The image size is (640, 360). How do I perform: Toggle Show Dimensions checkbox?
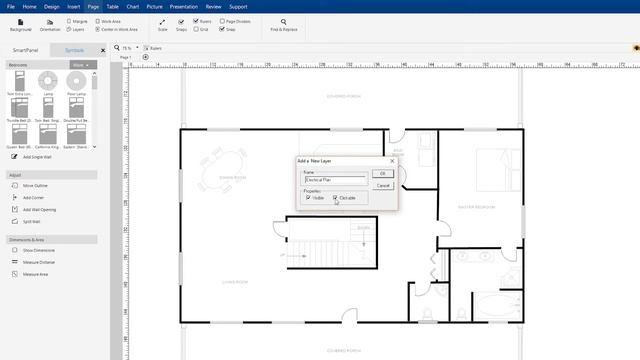(15, 250)
